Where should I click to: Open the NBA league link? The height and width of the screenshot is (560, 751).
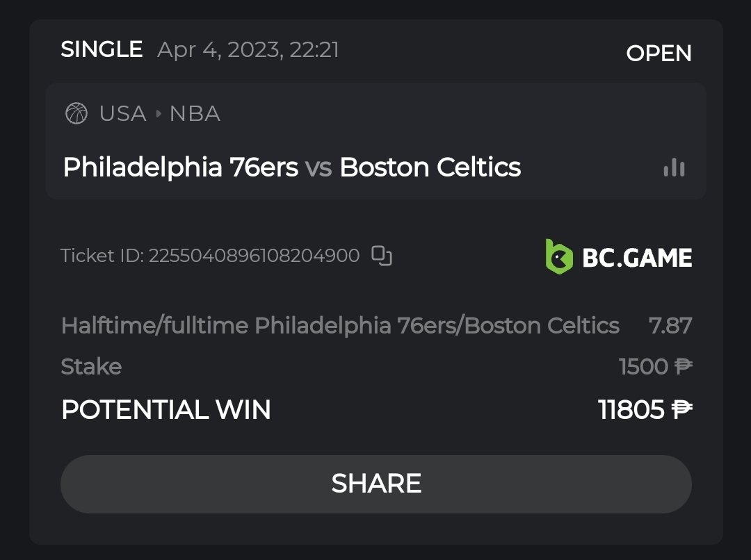(x=195, y=113)
